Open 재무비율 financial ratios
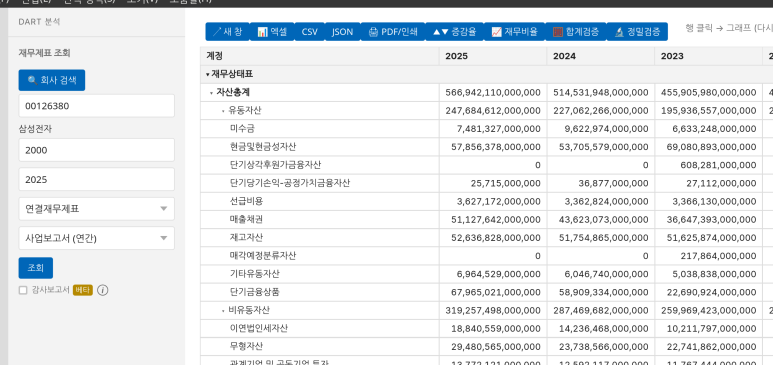The image size is (773, 365). pyautogui.click(x=514, y=32)
